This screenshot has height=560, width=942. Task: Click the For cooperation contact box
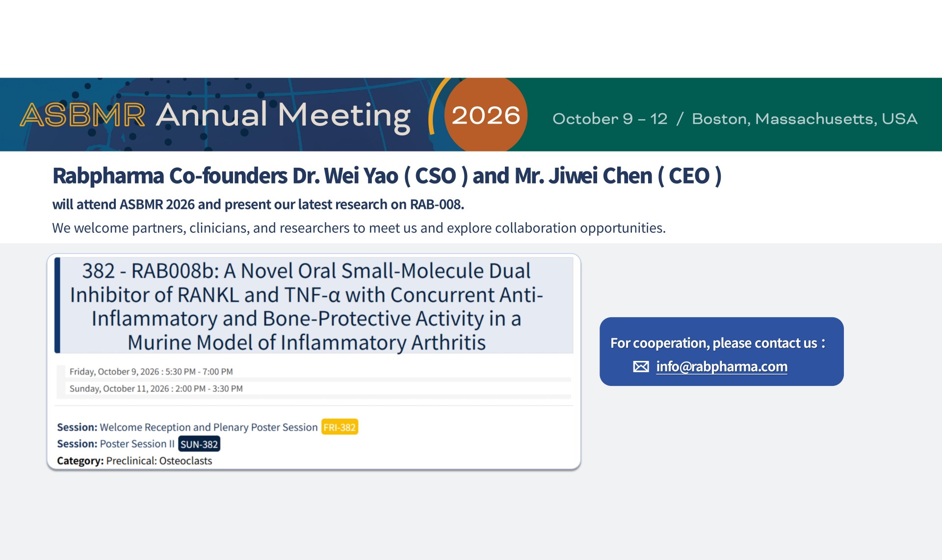(722, 352)
